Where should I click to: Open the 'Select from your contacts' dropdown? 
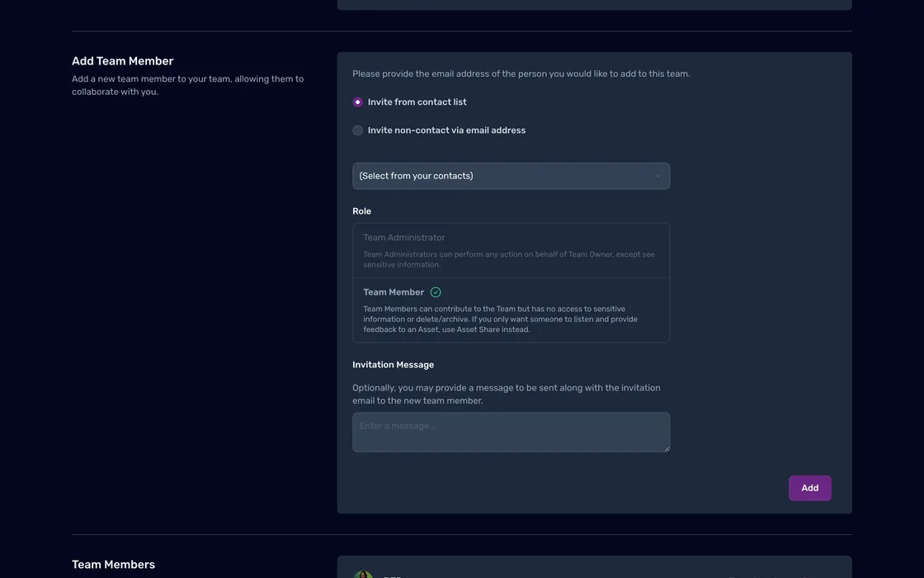tap(511, 176)
